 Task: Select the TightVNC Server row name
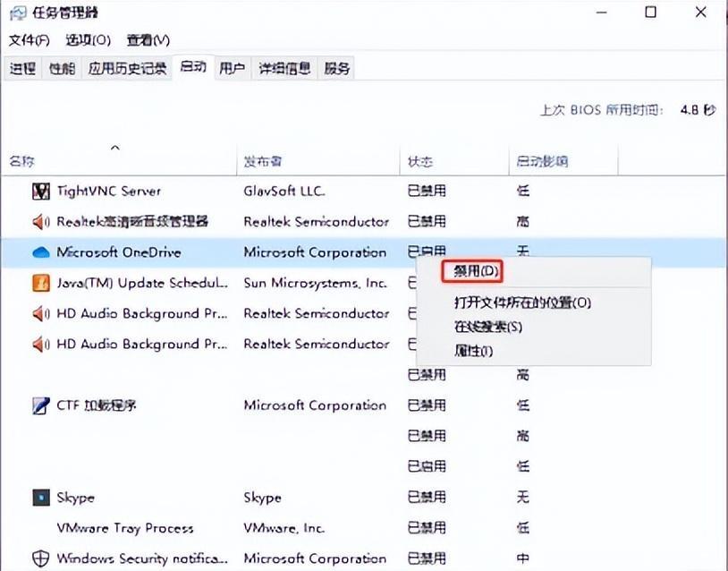tap(108, 191)
